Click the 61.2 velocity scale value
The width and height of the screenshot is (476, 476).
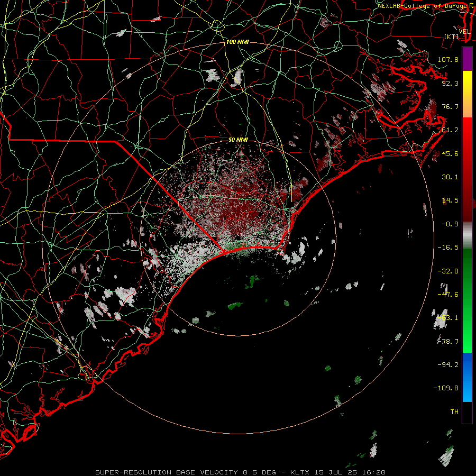click(450, 130)
